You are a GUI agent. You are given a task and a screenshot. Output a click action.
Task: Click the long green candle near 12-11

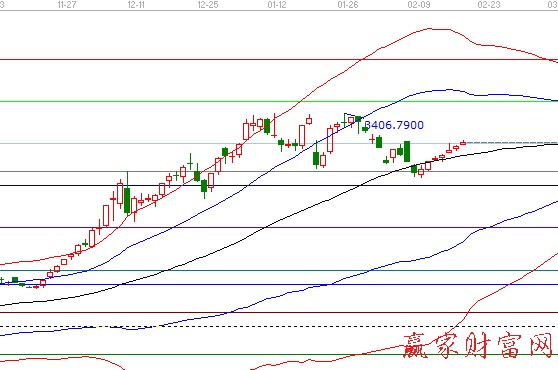pyautogui.click(x=127, y=200)
